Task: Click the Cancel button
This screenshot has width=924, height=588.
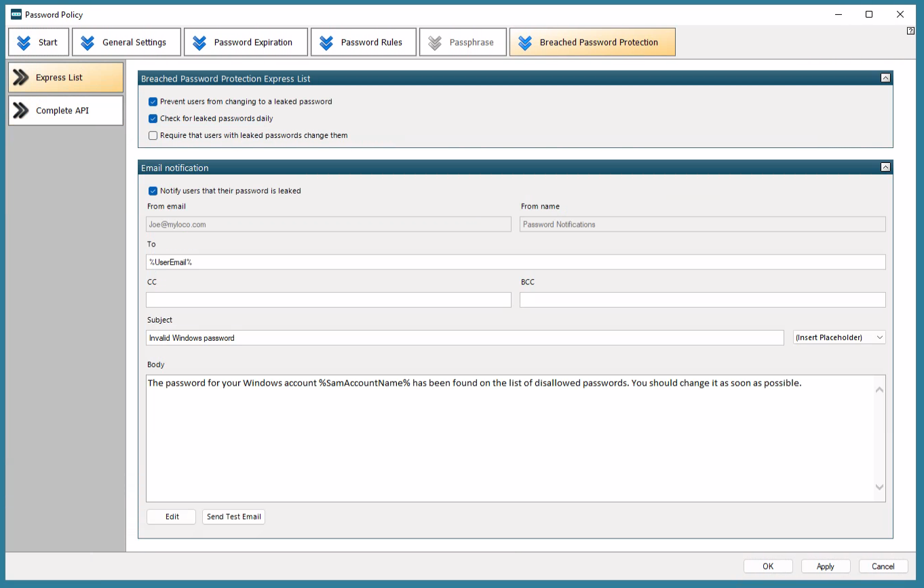Action: coord(883,566)
